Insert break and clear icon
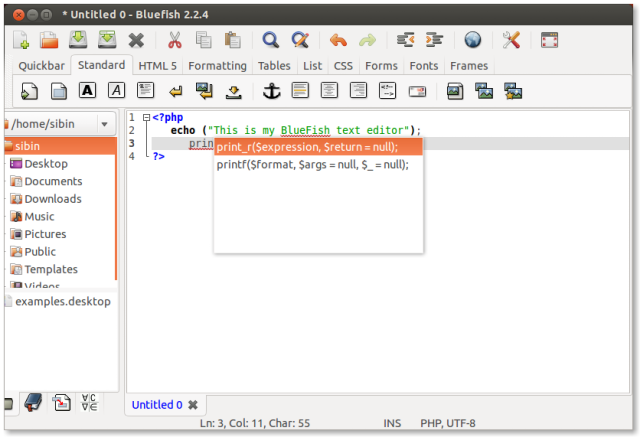The width and height of the screenshot is (640, 437). coord(204,91)
